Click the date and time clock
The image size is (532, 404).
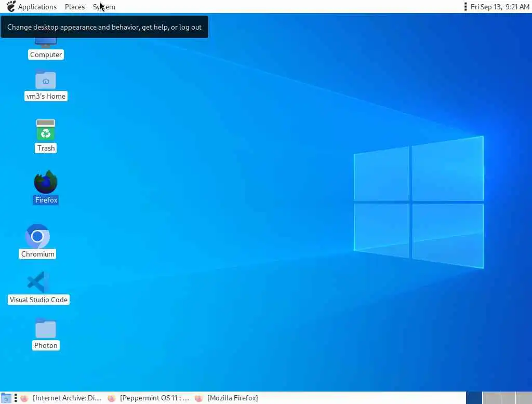[499, 7]
